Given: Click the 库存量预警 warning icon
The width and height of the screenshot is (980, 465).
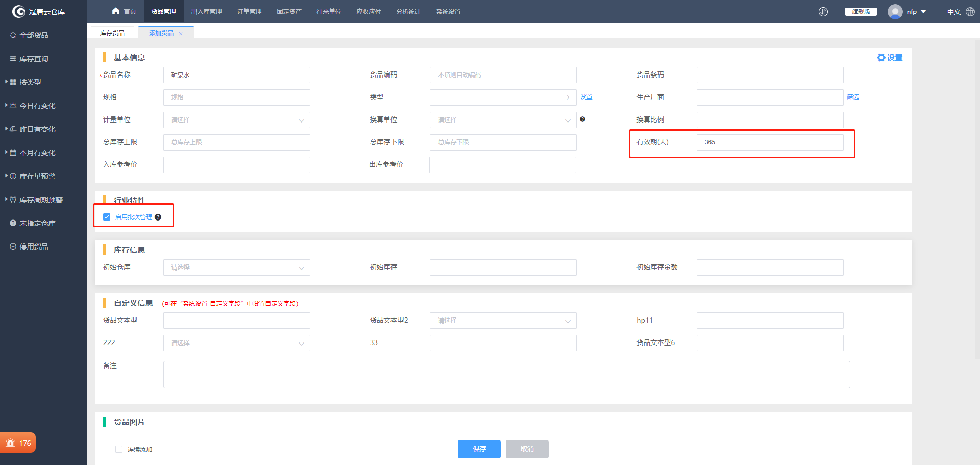Looking at the screenshot, I should [13, 176].
